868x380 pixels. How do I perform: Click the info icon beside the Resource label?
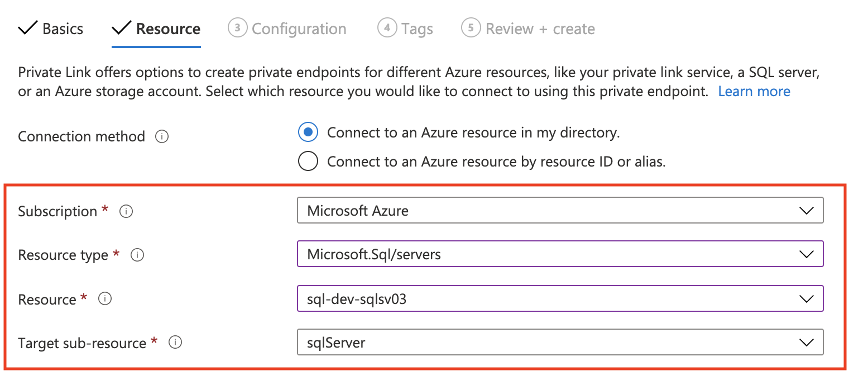[104, 299]
